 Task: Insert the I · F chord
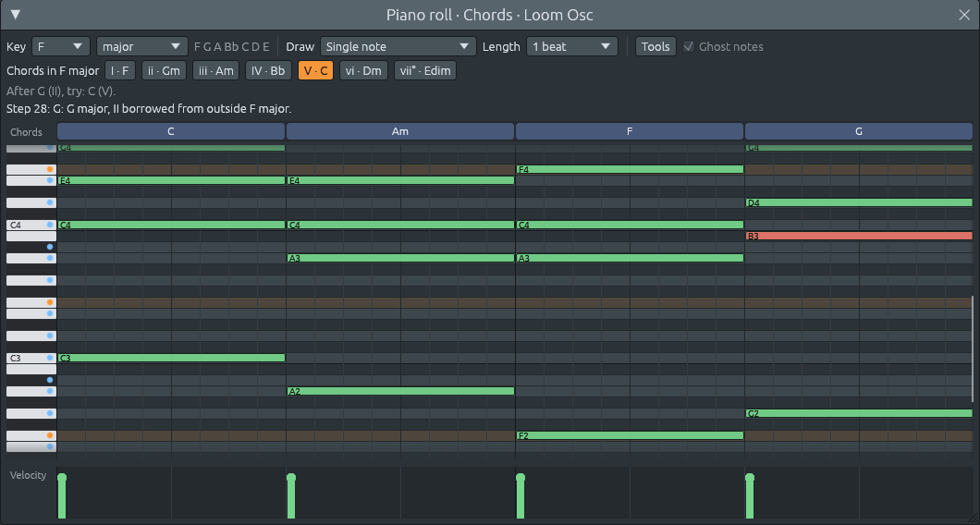[x=119, y=70]
